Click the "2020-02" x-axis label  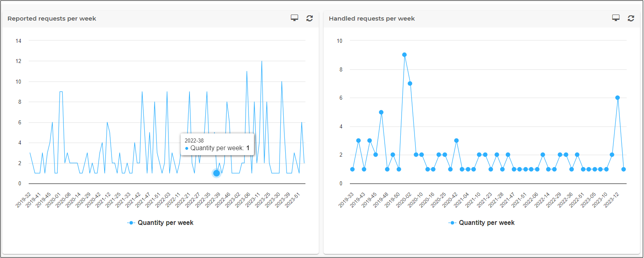tap(404, 199)
